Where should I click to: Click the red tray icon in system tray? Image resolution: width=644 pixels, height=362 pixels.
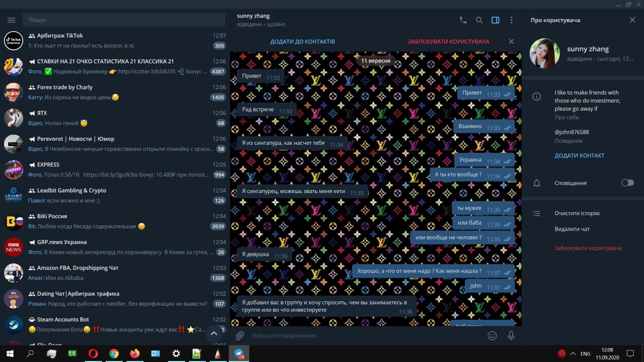(x=562, y=354)
